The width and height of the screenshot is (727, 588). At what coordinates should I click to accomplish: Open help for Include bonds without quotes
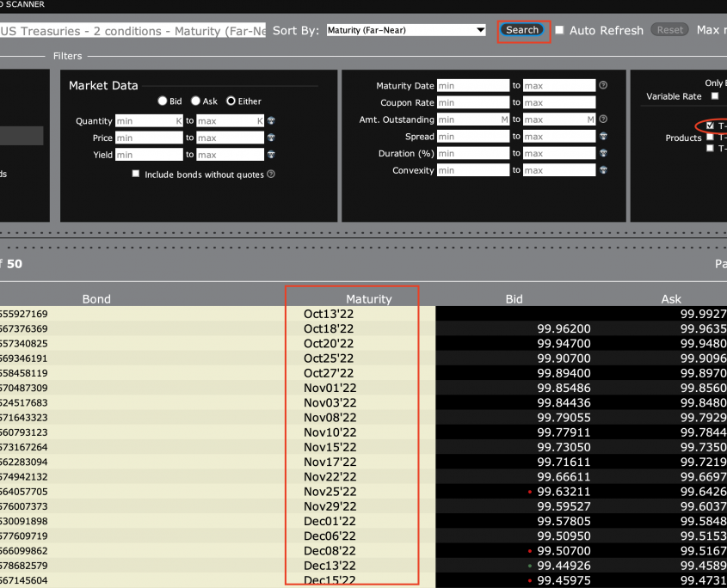click(x=271, y=175)
